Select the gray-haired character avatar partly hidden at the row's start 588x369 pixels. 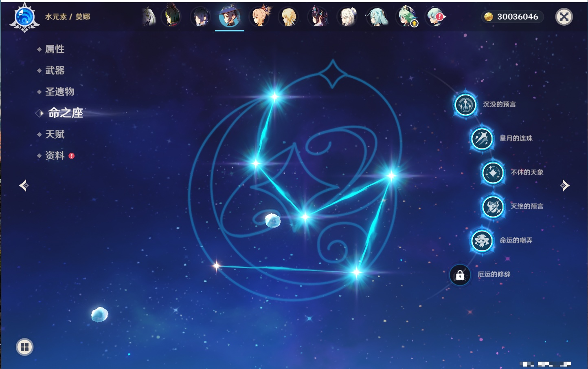(x=149, y=17)
